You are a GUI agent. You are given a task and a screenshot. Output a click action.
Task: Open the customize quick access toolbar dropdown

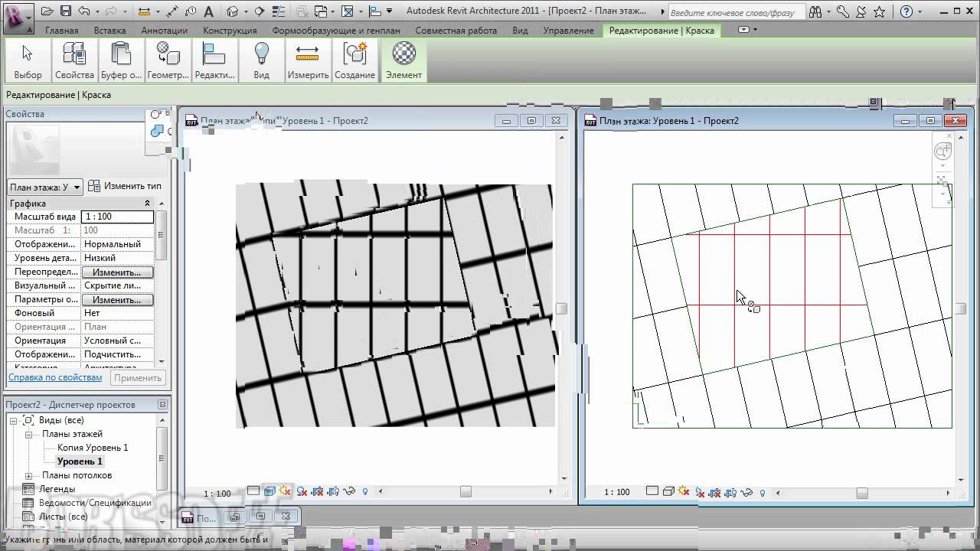[390, 11]
